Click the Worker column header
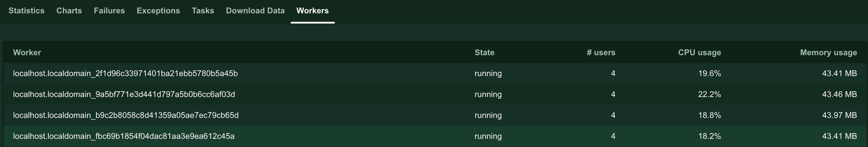Viewport: 868px width, 147px height. click(27, 53)
